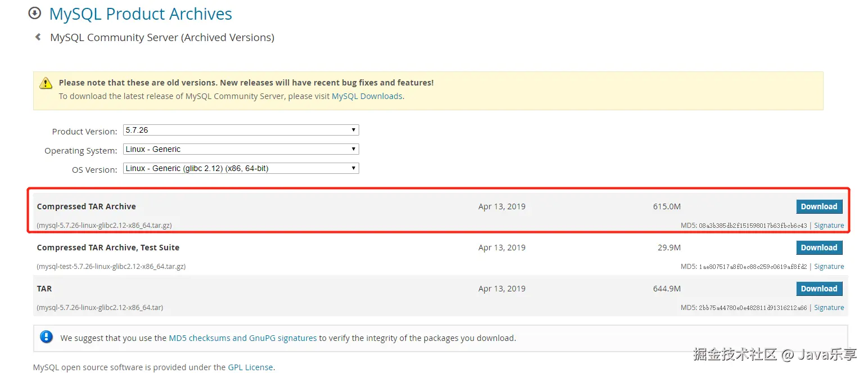Click the TAR row title
This screenshot has width=868, height=373.
[x=44, y=289]
